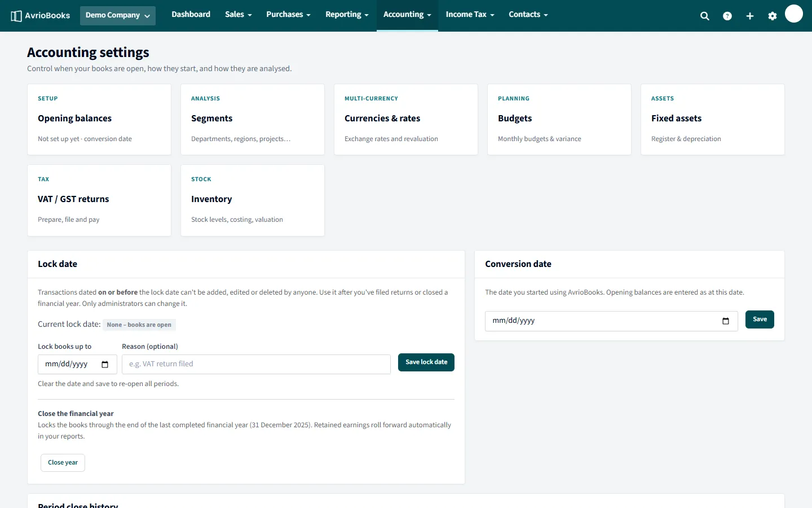The image size is (812, 508).
Task: Open the VAT / GST returns card
Action: 99,200
